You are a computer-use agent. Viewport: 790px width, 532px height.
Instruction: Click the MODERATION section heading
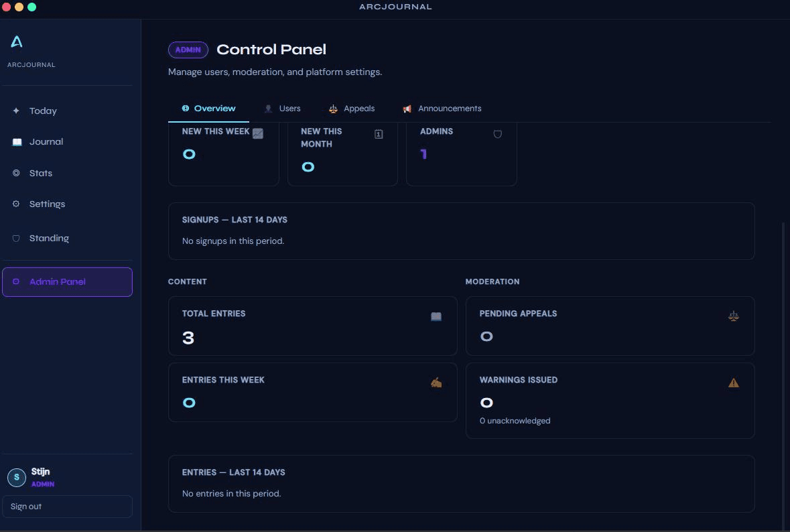(x=492, y=281)
